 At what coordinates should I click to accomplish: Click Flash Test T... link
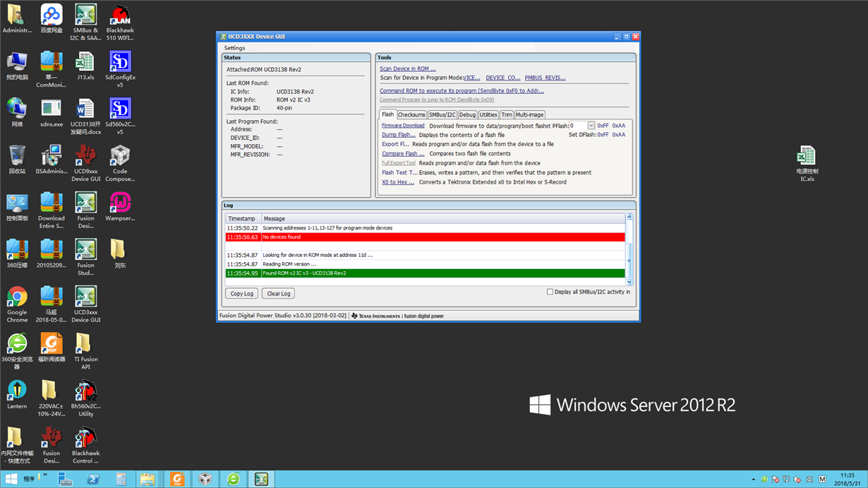click(x=399, y=172)
